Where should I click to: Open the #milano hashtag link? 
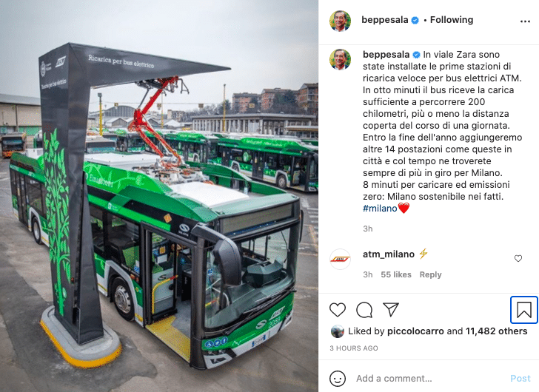pos(380,209)
